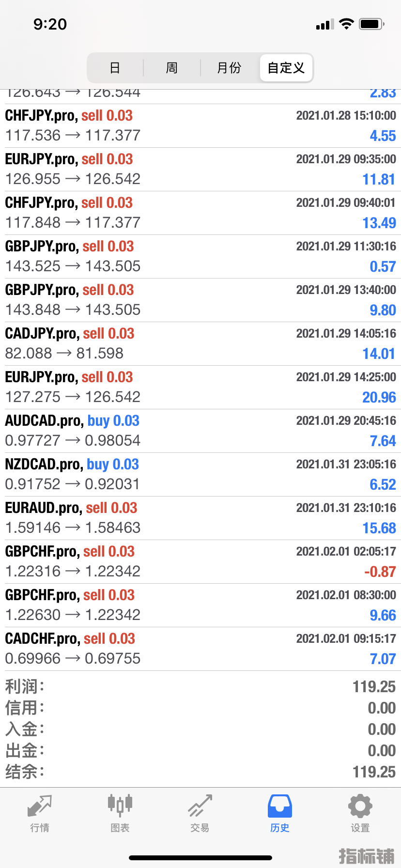Open the 设置 gear icon

(x=360, y=806)
